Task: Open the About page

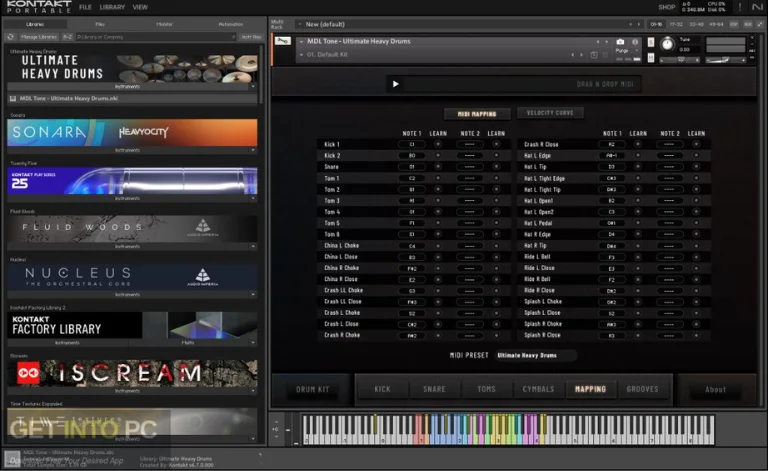Action: tap(715, 390)
